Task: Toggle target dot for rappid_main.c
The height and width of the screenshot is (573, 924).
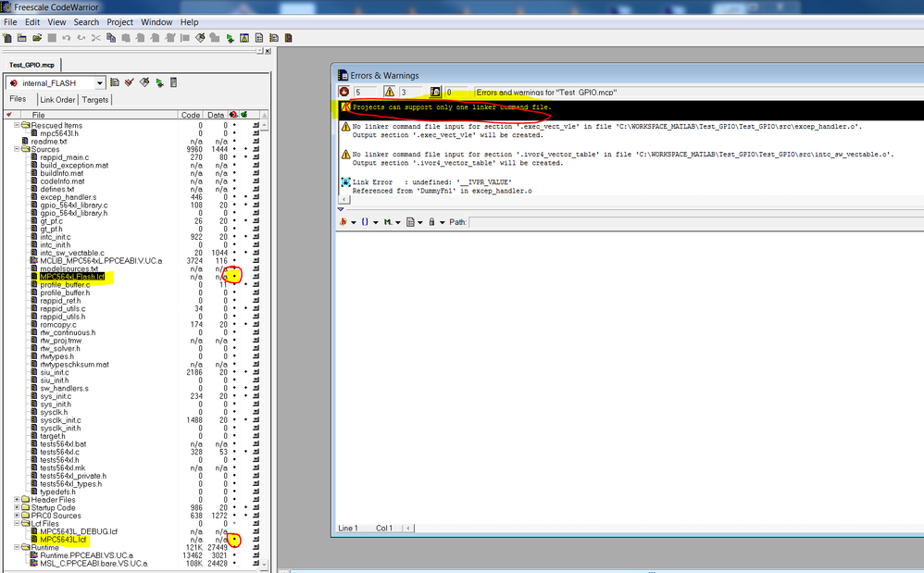Action: tap(234, 157)
